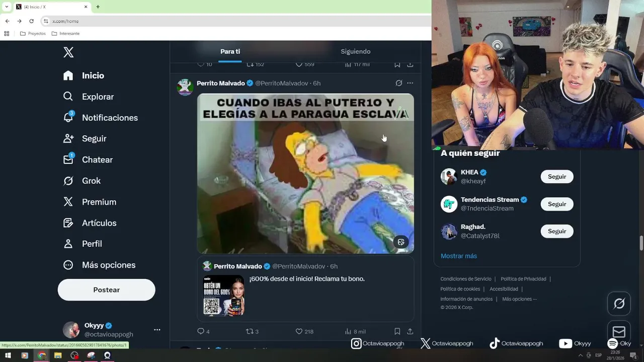Open Okyyy account switcher dots
Image resolution: width=644 pixels, height=362 pixels.
(x=157, y=330)
